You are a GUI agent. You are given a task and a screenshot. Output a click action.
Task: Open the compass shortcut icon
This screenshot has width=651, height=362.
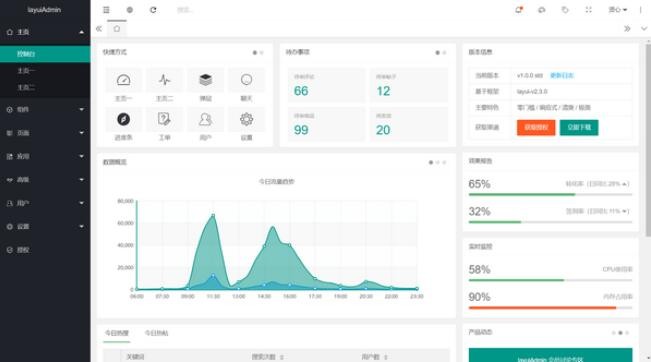[123, 119]
